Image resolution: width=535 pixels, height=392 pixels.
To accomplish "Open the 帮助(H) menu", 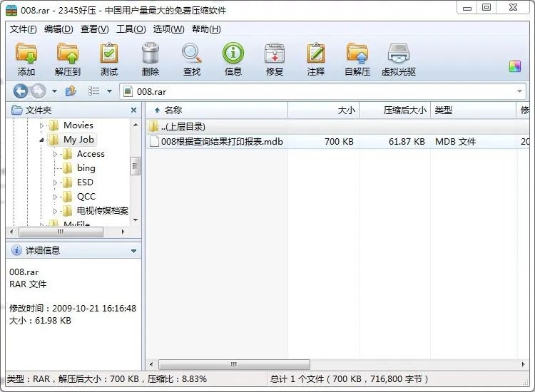I will pos(206,29).
